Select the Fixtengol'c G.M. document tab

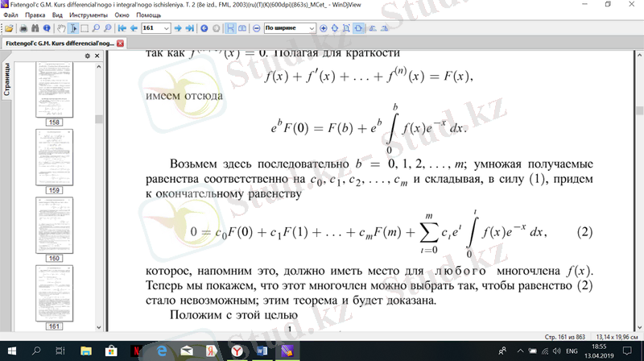point(60,44)
